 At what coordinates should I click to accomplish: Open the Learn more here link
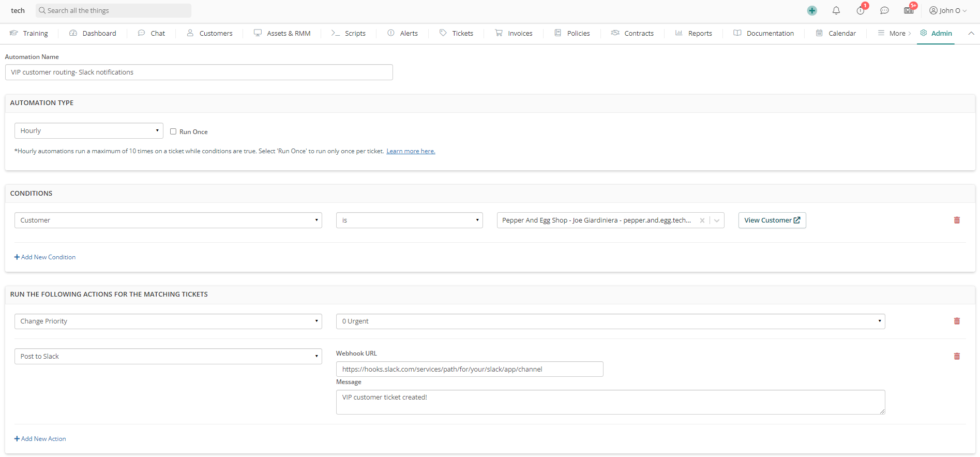pyautogui.click(x=411, y=151)
